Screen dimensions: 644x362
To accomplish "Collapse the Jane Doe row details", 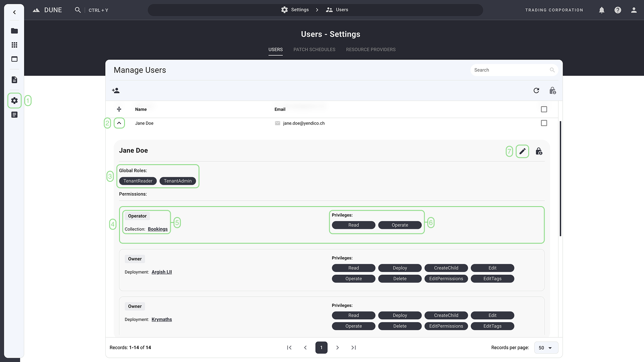I will [119, 123].
